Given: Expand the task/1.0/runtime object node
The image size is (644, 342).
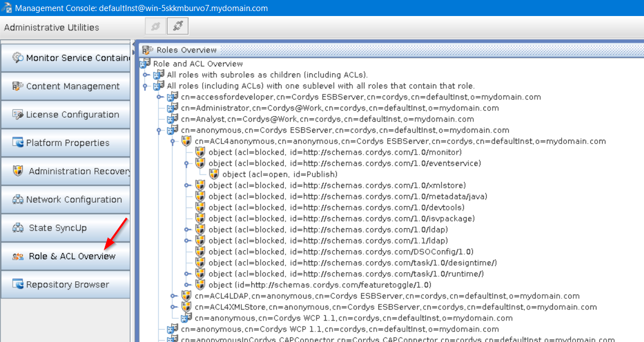Looking at the screenshot, I should (187, 273).
